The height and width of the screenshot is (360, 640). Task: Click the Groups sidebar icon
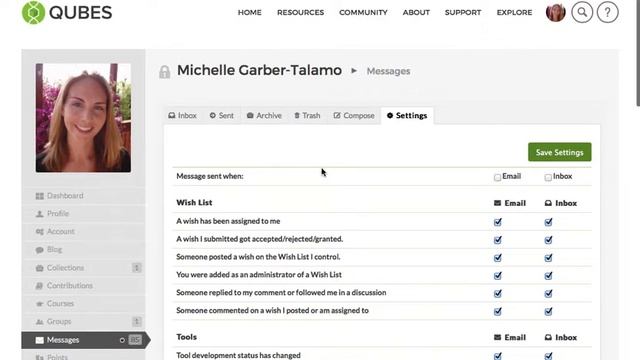[40, 322]
